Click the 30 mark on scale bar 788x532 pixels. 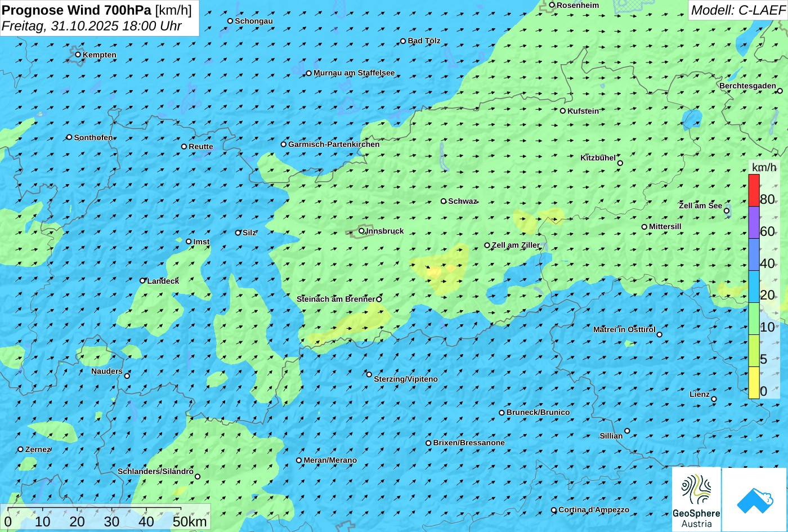click(x=111, y=521)
